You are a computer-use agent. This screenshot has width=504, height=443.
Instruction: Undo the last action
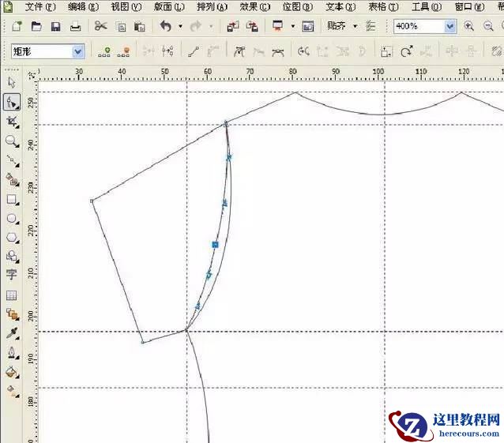166,26
